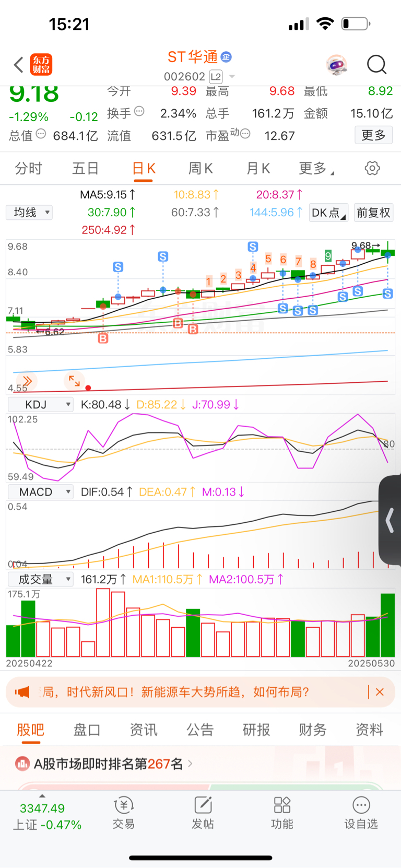The image size is (401, 868).
Task: Open chart settings gear icon
Action: coord(372,168)
